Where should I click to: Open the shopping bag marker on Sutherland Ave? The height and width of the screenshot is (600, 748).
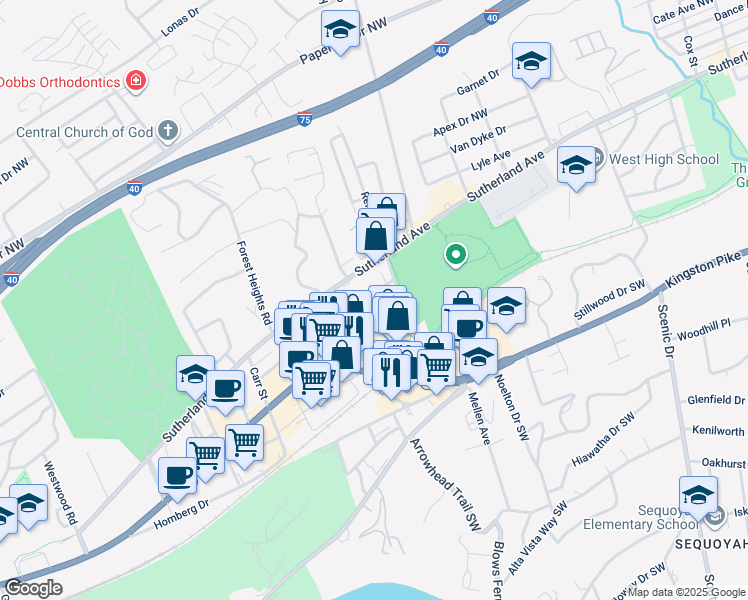pos(376,238)
